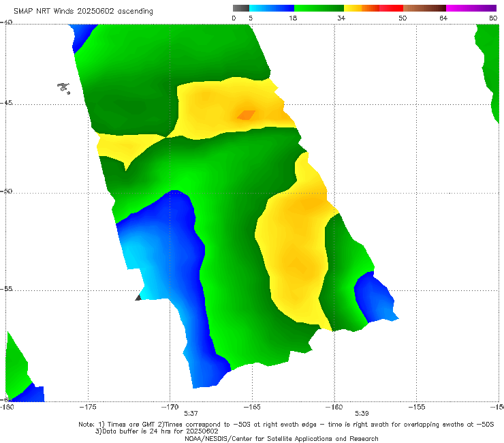Click the latitude label '-45'
The image size is (504, 443).
[x=6, y=103]
